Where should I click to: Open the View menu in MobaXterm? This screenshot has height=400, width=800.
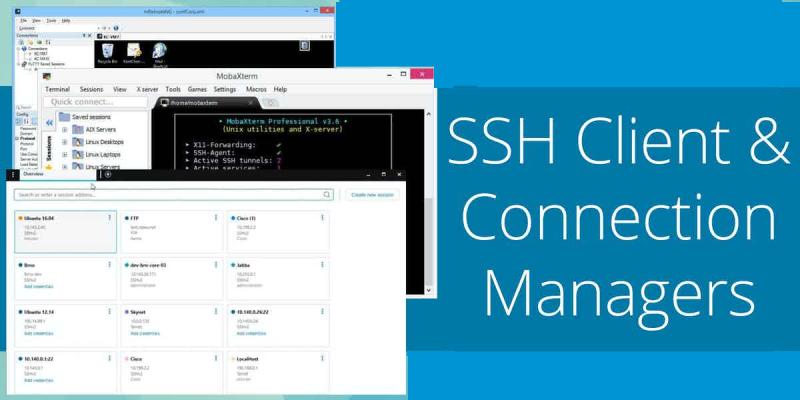[120, 89]
